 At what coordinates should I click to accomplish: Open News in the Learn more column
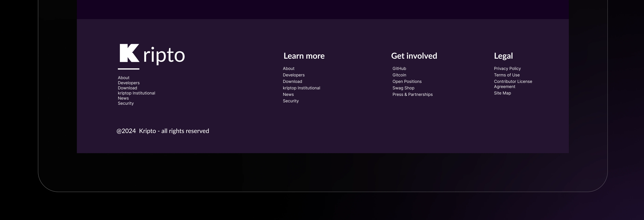[x=288, y=94]
